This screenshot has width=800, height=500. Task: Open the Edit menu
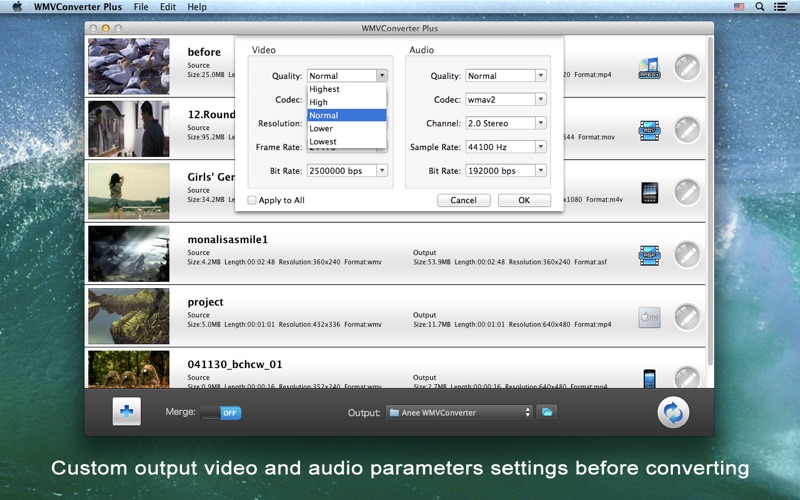pos(167,7)
